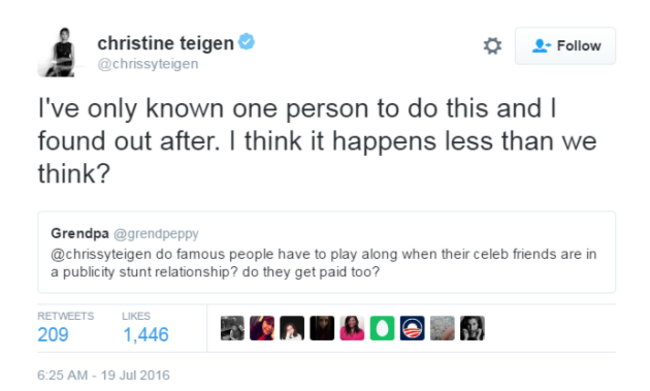Click the first liker avatar thumbnail
Screen dimensions: 650x391
(x=232, y=328)
